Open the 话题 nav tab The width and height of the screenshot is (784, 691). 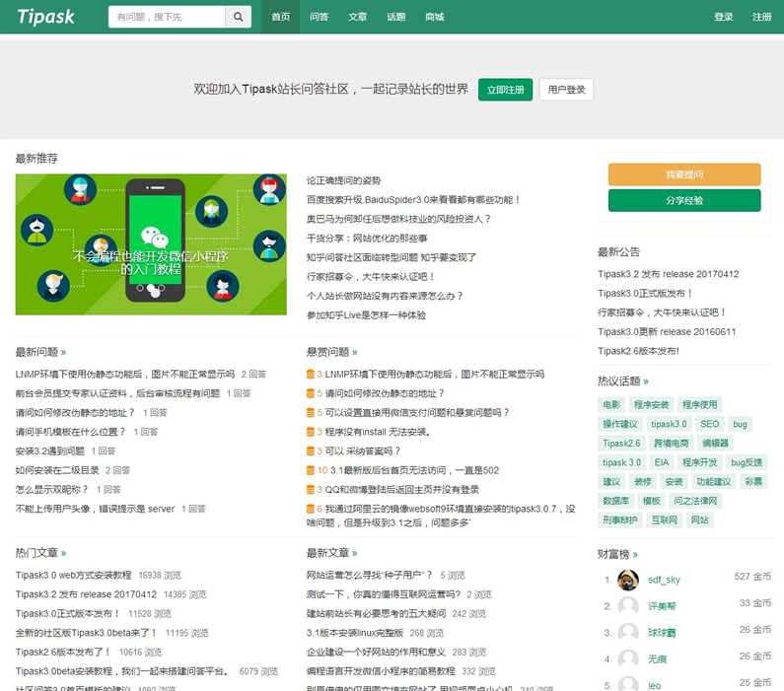click(x=396, y=17)
